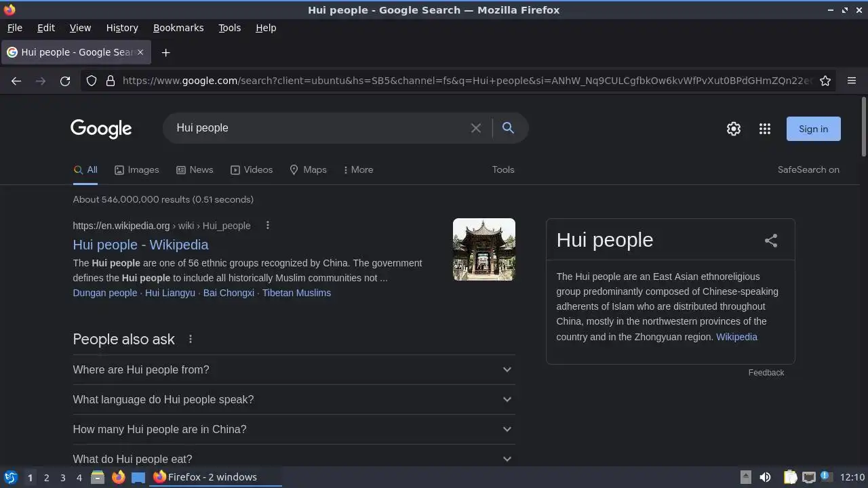Clear the search box with X
This screenshot has height=488, width=868.
coord(476,128)
